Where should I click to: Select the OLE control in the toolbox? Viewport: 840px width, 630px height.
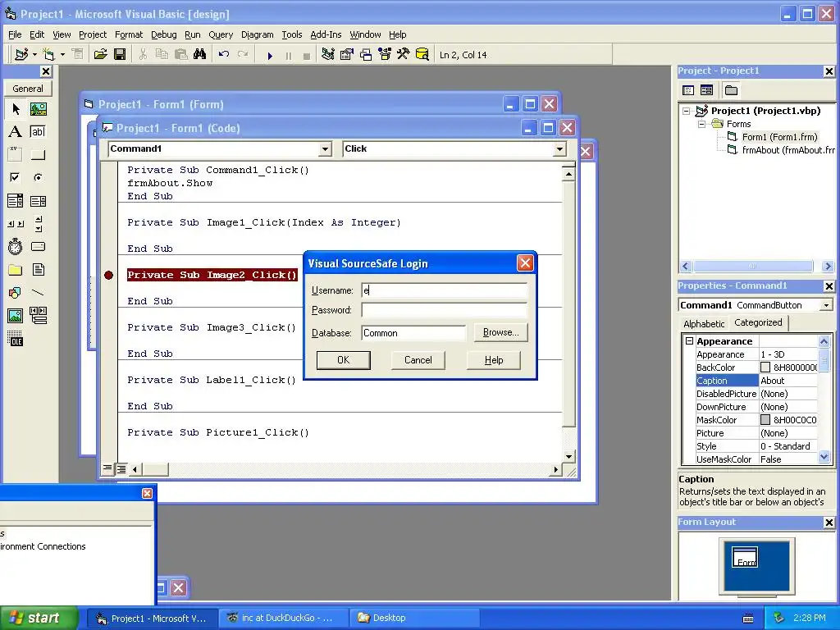(16, 339)
